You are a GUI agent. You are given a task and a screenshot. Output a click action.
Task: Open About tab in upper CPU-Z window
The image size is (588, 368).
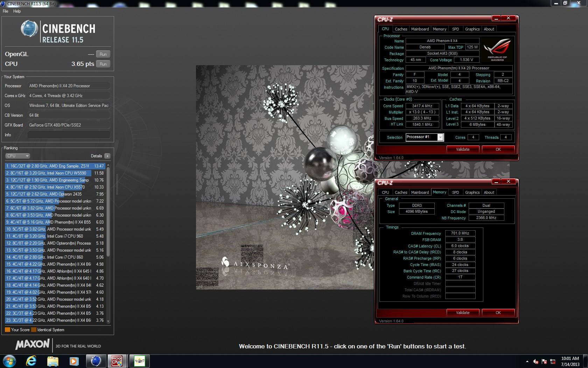point(489,29)
